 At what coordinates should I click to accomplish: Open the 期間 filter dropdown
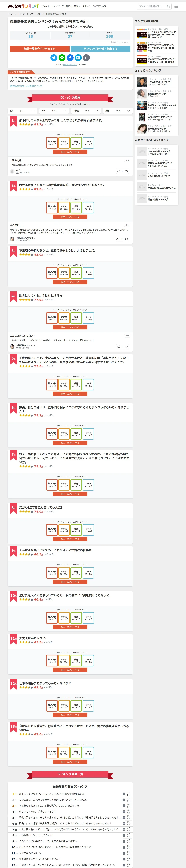(118, 111)
